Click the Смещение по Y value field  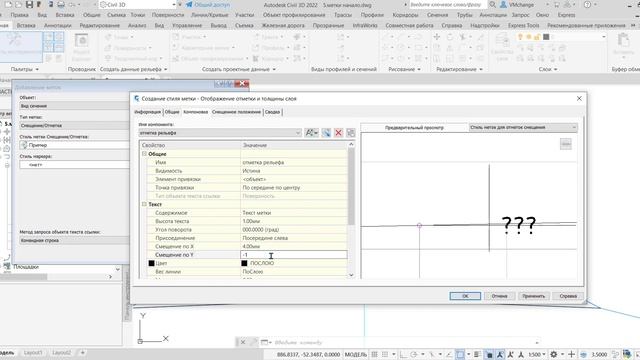pyautogui.click(x=294, y=255)
